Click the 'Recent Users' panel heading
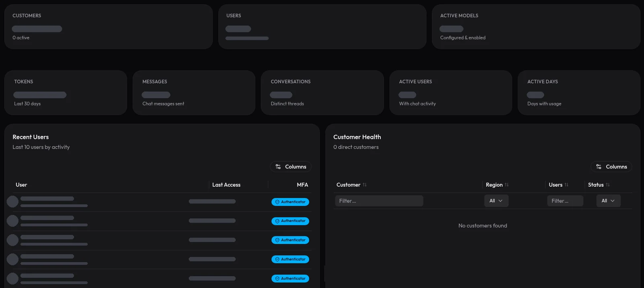Image resolution: width=644 pixels, height=288 pixels. point(31,137)
